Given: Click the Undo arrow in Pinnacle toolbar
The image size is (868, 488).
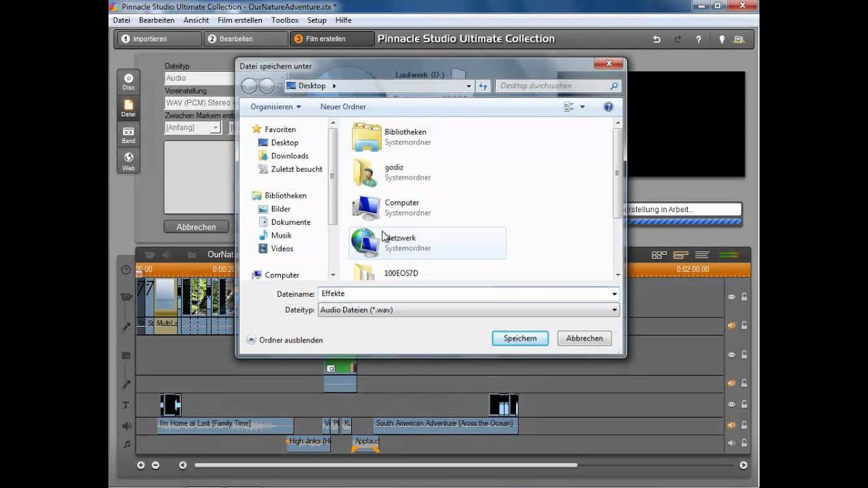Looking at the screenshot, I should point(656,39).
